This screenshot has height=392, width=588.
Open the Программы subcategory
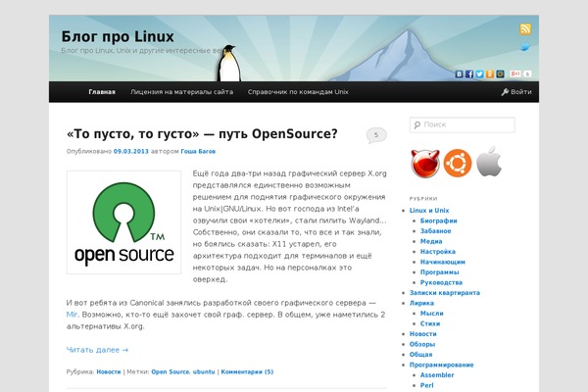(439, 272)
